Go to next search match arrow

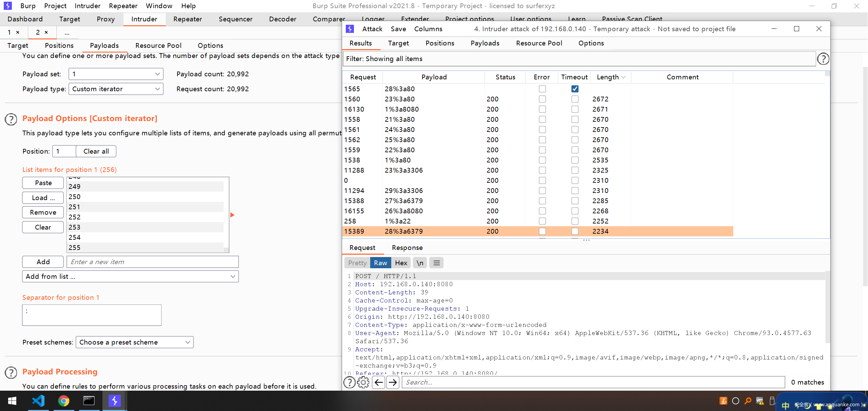pyautogui.click(x=393, y=382)
